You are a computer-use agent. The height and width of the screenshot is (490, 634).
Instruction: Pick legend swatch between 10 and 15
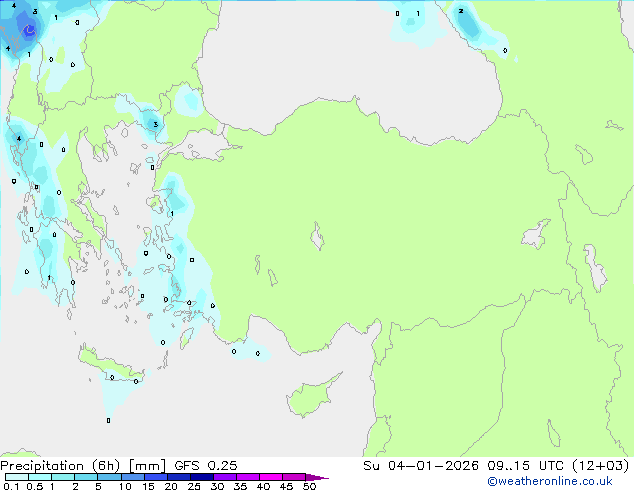click(136, 477)
